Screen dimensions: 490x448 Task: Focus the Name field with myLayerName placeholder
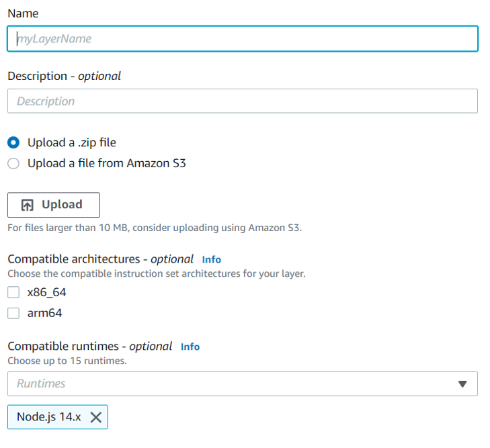click(x=242, y=39)
